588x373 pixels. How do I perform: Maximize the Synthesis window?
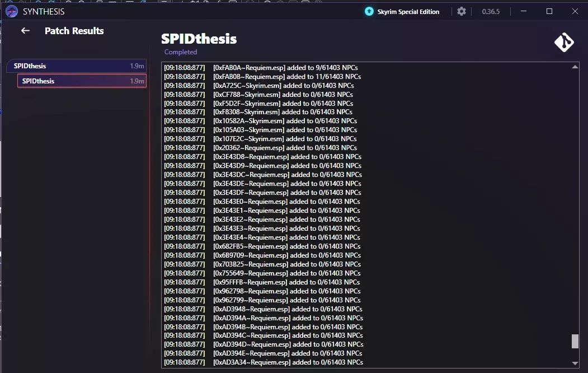point(549,11)
